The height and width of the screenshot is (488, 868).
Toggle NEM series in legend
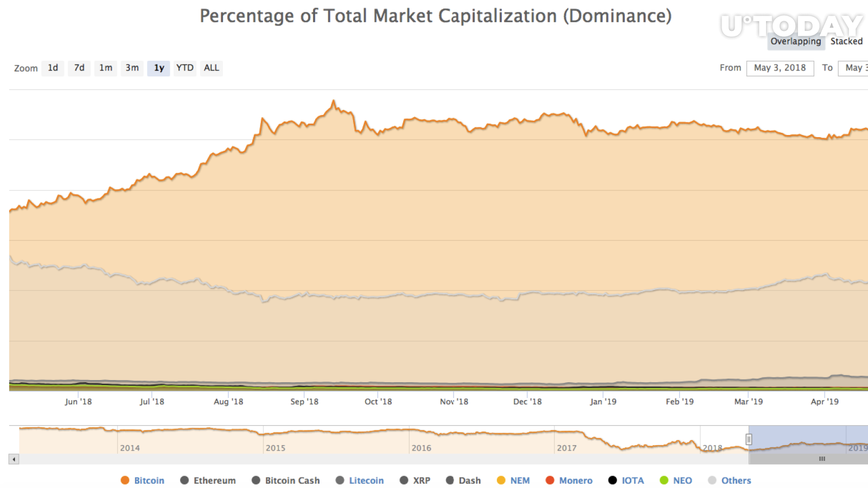tap(513, 480)
